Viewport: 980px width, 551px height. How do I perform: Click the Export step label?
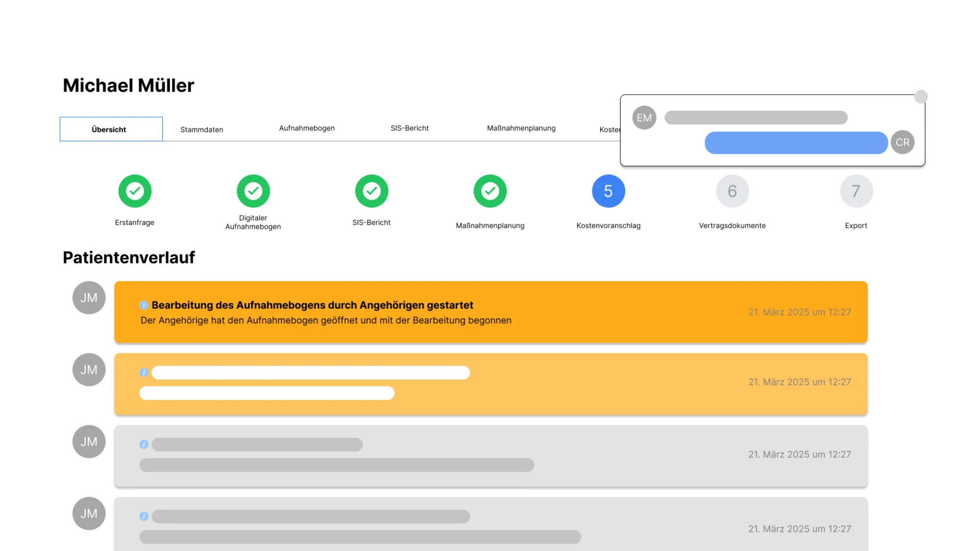[x=856, y=225]
